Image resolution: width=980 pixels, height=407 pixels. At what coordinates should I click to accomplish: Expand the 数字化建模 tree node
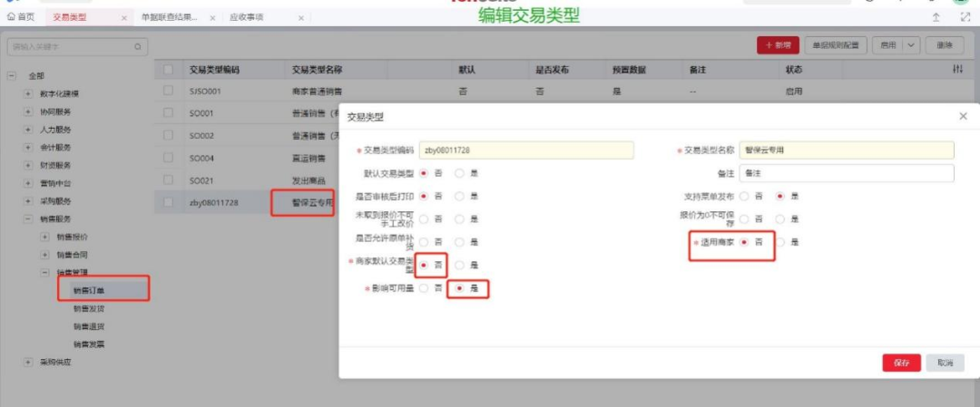coord(27,93)
